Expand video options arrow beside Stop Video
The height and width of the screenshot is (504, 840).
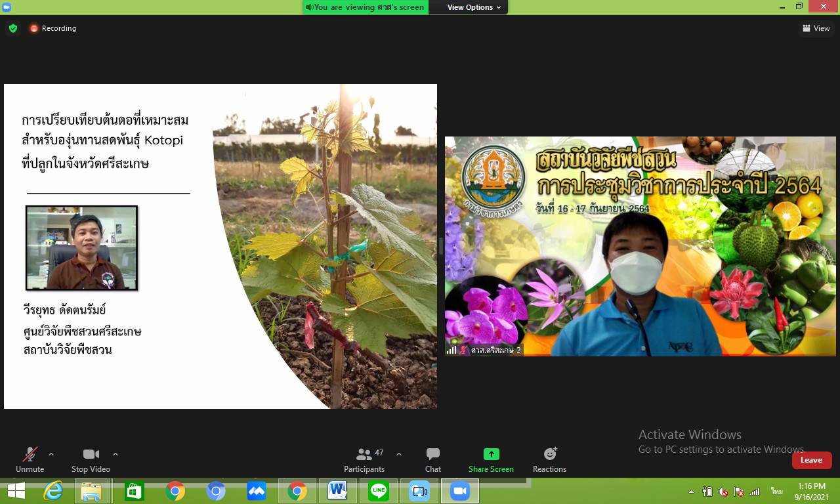tap(115, 454)
